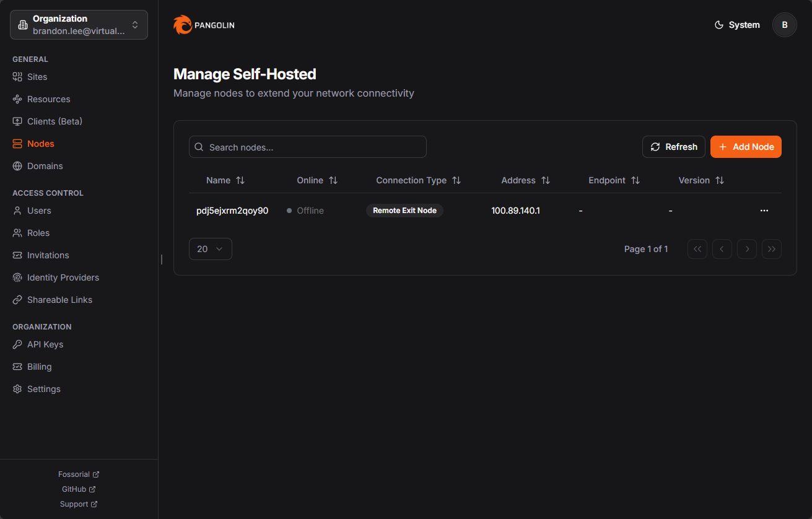Open the user avatar B menu
The height and width of the screenshot is (519, 812).
tap(785, 25)
